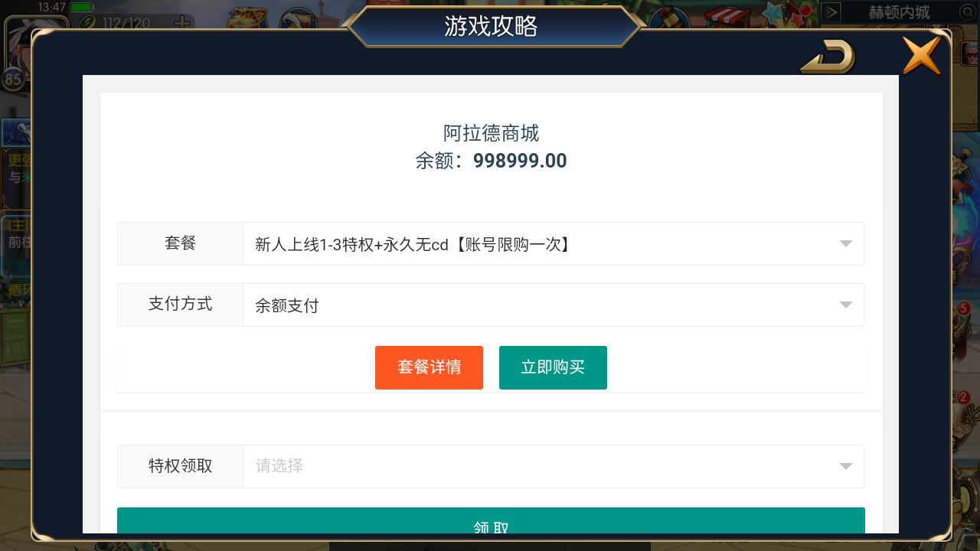Screen dimensions: 980x551
Task: Click the expand arrow beside 赫顿内城
Action: pyautogui.click(x=831, y=12)
